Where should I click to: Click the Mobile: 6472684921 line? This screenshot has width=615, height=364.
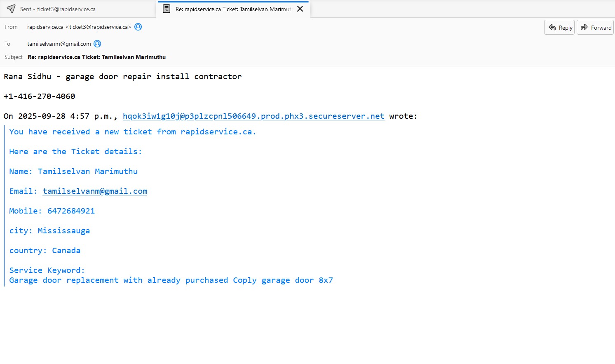(x=52, y=211)
